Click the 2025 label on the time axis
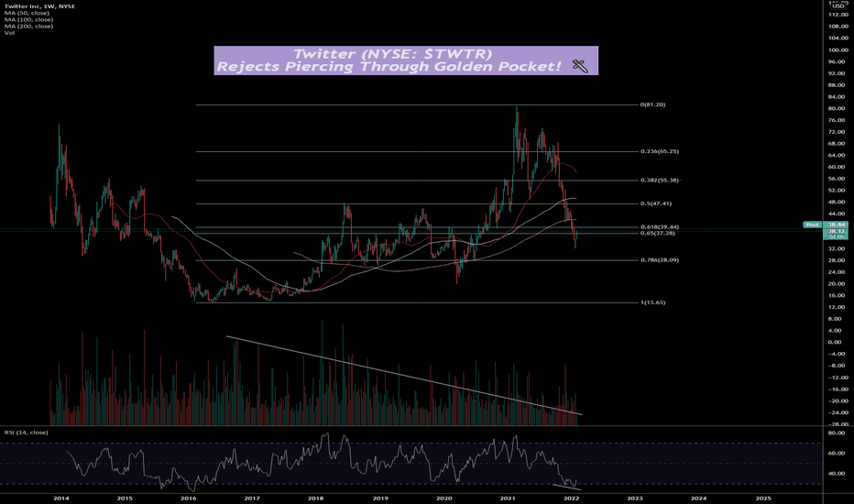Image resolution: width=854 pixels, height=504 pixels. coord(763,498)
